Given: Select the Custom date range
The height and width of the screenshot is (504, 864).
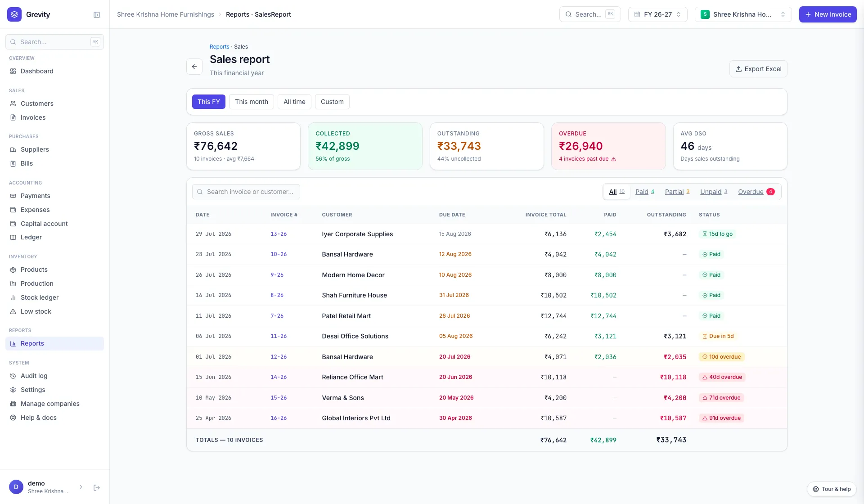Looking at the screenshot, I should coord(332,102).
